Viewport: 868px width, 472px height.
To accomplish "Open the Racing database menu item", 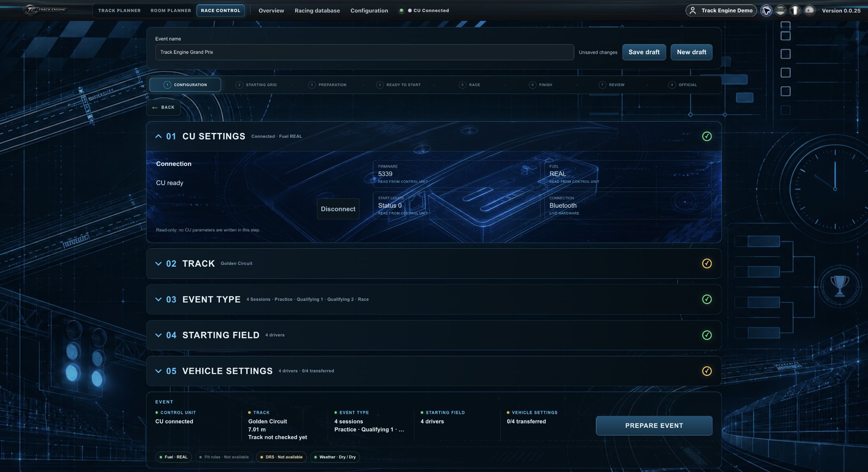I will tap(317, 10).
